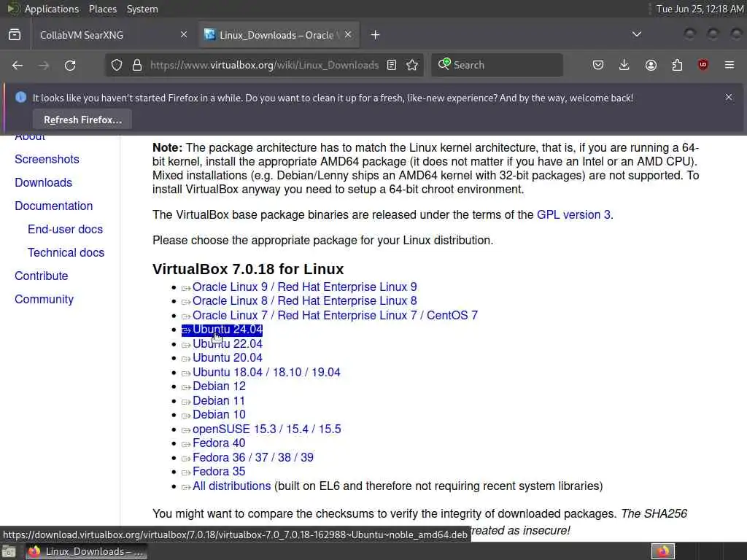Click the Refresh Firefox… button

pyautogui.click(x=82, y=120)
